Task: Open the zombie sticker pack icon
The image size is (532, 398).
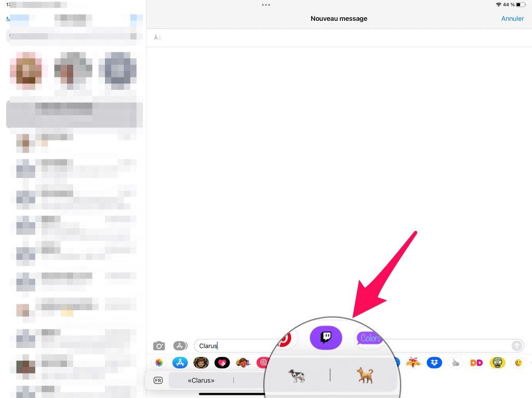Action: pyautogui.click(x=497, y=363)
